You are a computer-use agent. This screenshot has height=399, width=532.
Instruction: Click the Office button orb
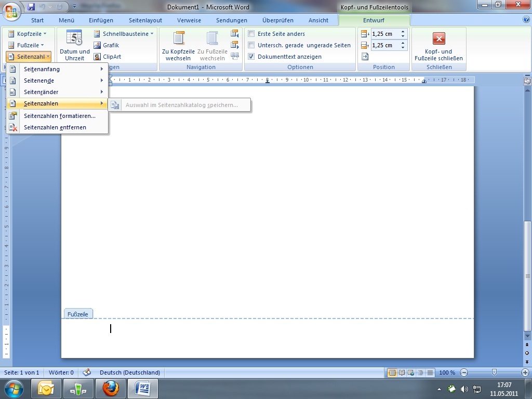[x=11, y=11]
